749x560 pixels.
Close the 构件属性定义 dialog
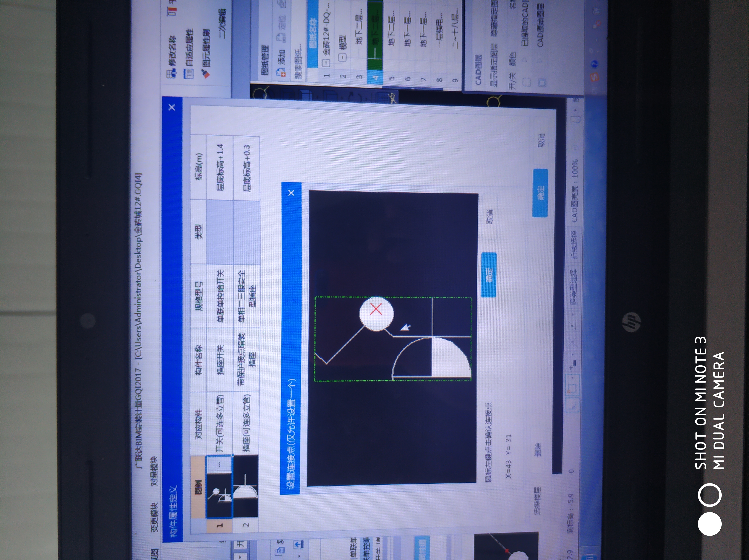172,107
